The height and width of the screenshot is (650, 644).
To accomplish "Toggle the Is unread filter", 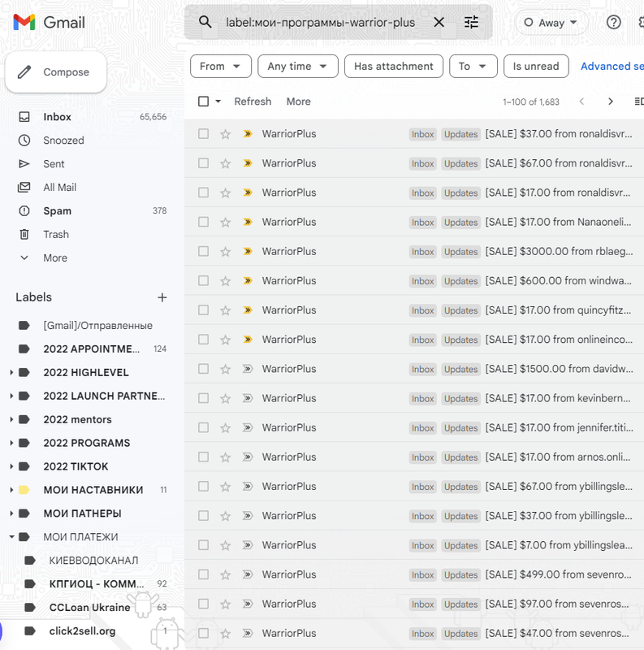I will pos(535,67).
